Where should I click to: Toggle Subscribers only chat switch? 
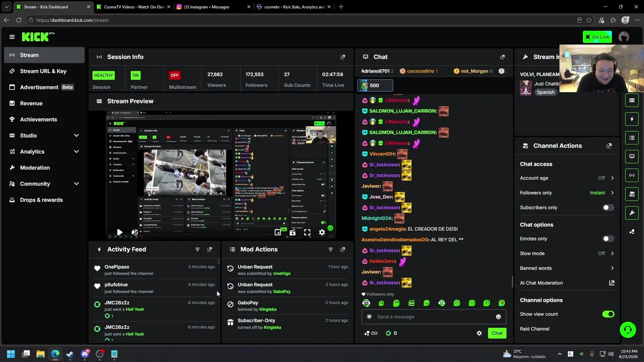click(608, 208)
